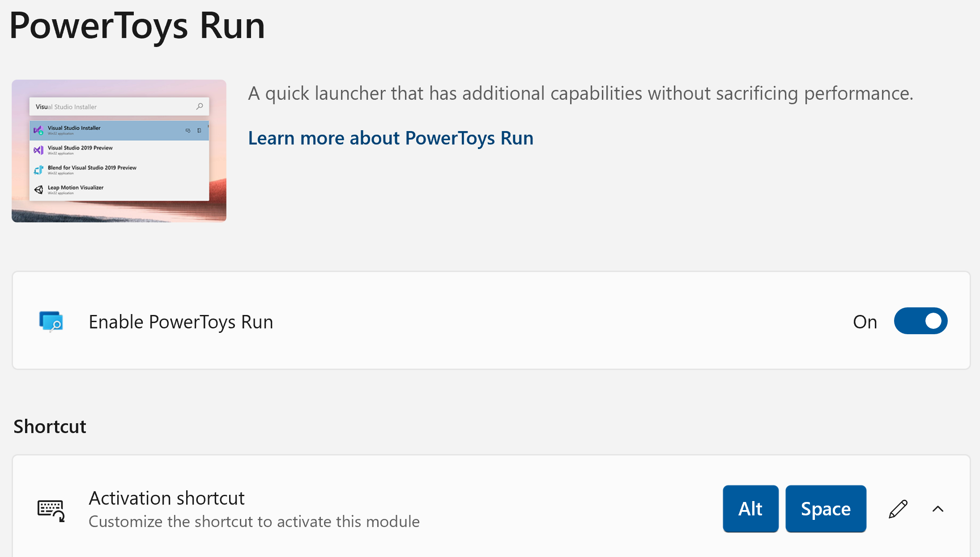Click the Leap Motion Visualizer icon in preview
This screenshot has height=557, width=980.
38,190
